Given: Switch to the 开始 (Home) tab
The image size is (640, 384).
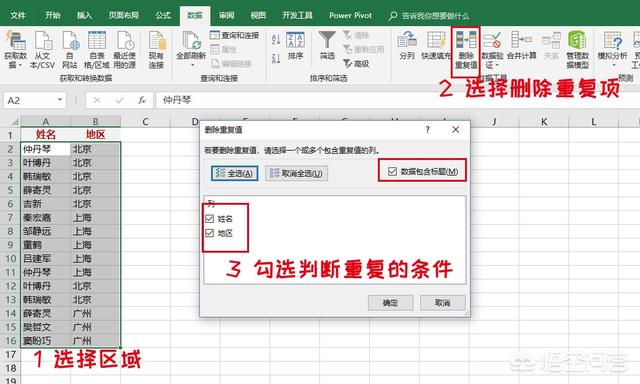Looking at the screenshot, I should point(53,16).
